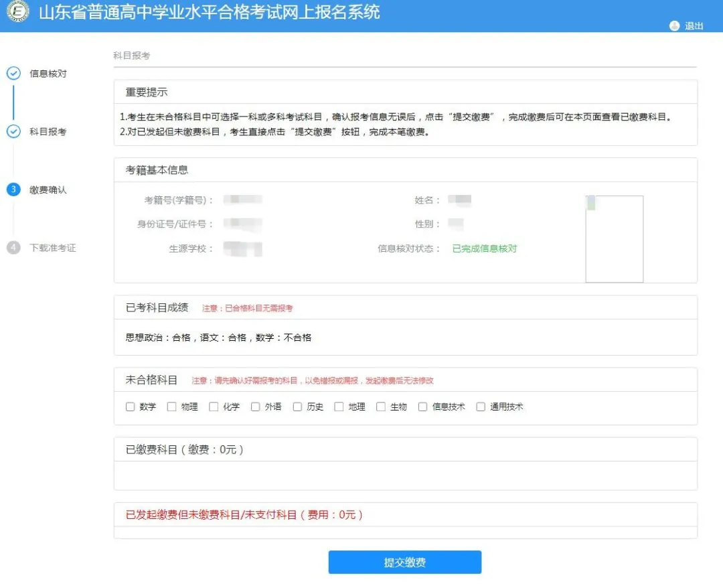Click the 生源学校 field label

[191, 248]
